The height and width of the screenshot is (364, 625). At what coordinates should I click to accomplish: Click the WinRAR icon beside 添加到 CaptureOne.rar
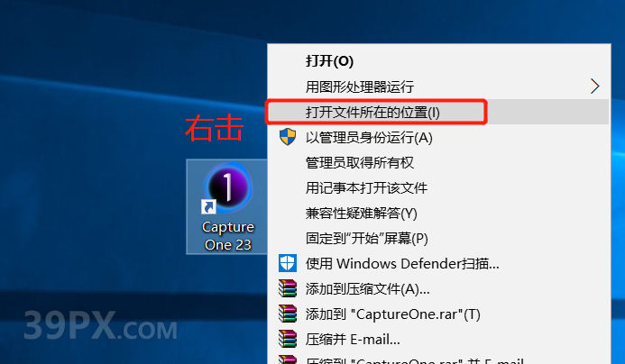click(288, 314)
